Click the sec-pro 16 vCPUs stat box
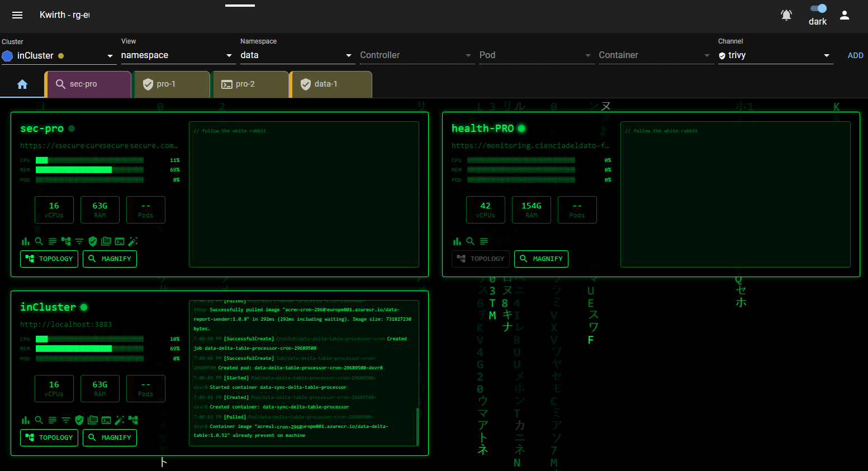The width and height of the screenshot is (868, 471). coord(54,210)
